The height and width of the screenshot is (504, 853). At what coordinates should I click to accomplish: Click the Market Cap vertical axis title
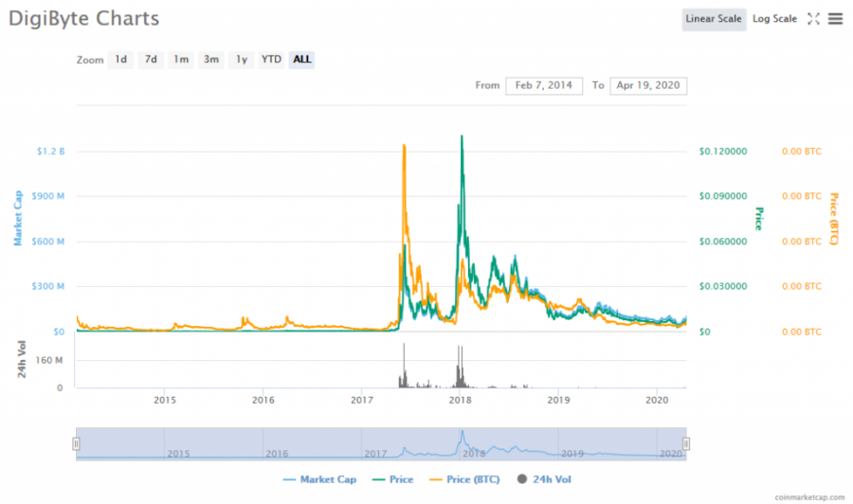(x=18, y=218)
